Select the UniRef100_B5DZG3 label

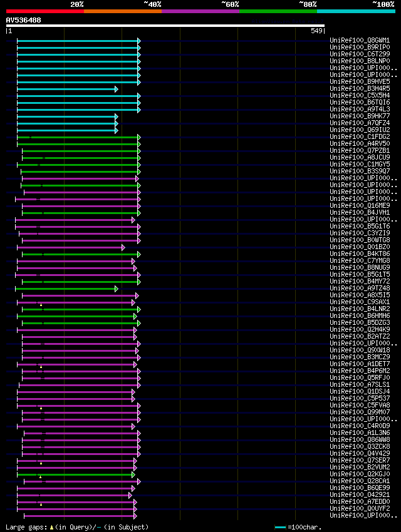click(x=360, y=323)
